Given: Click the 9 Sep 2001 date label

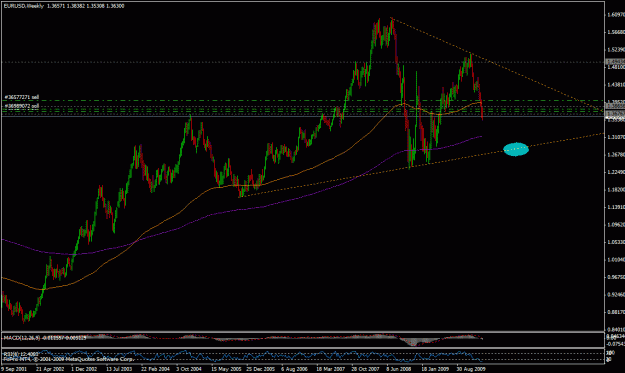Looking at the screenshot, I should 14,369.
